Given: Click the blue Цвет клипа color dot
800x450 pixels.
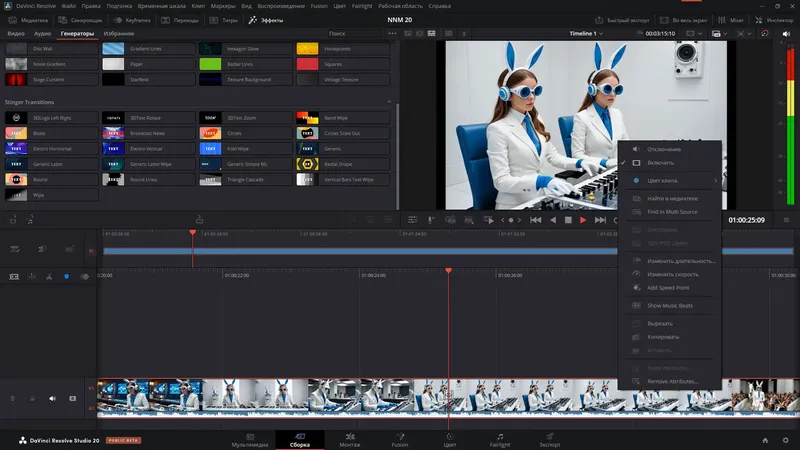Looking at the screenshot, I should tap(636, 181).
